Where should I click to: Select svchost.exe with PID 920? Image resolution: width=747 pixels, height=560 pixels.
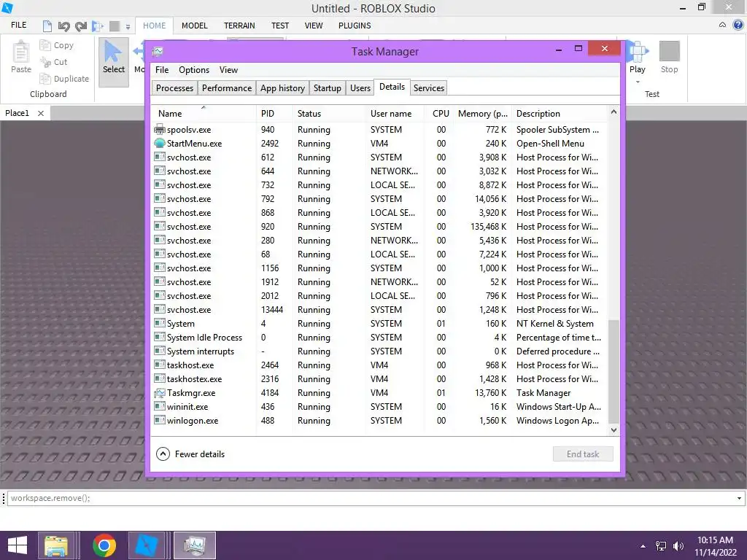(379, 227)
